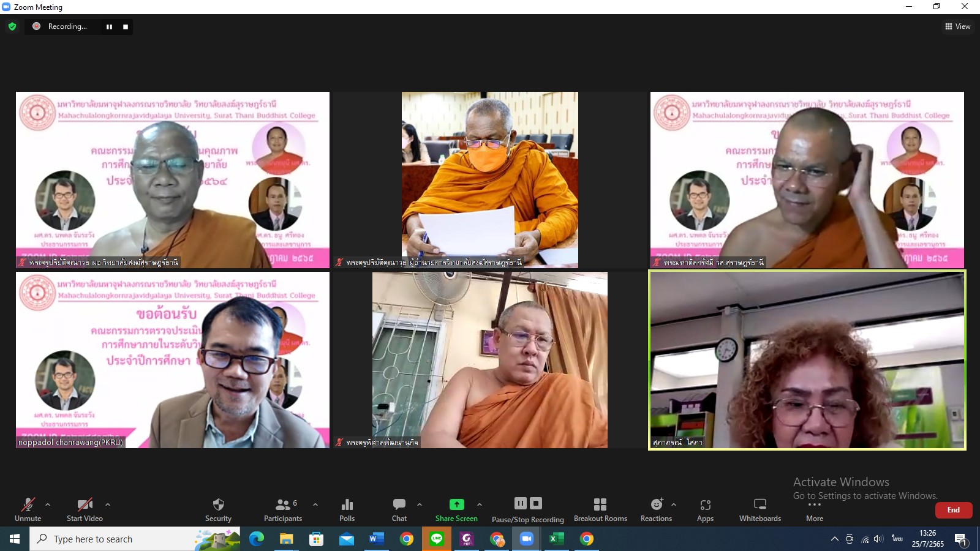This screenshot has width=980, height=551.
Task: Open the notification center icon
Action: click(960, 539)
